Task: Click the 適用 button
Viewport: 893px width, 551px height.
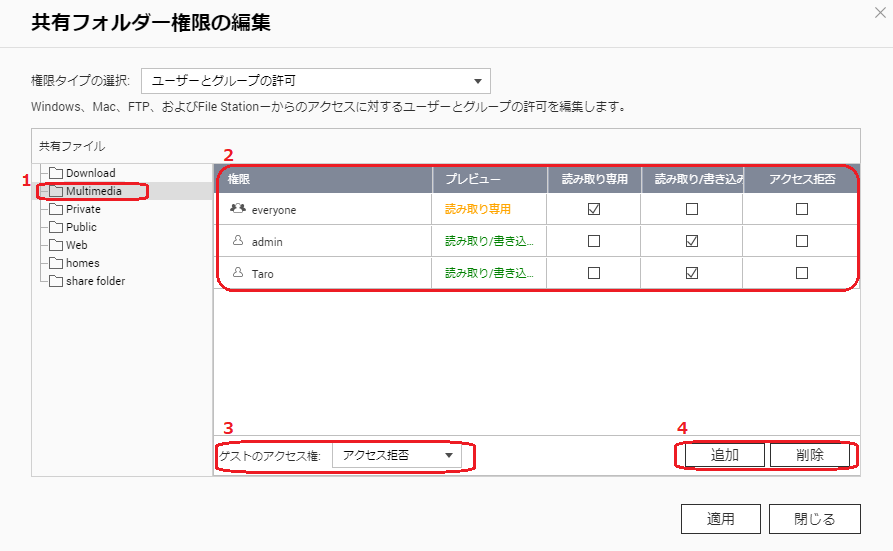Action: pyautogui.click(x=721, y=519)
